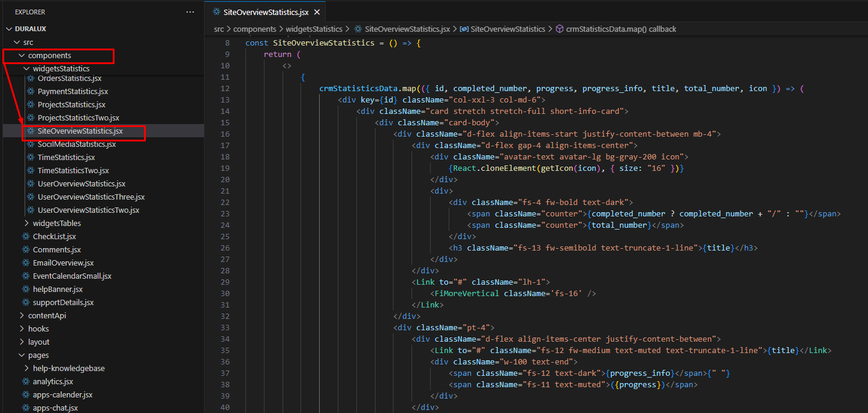This screenshot has width=868, height=413.
Task: Click the React icon beside Comments.jsx
Action: tap(26, 250)
